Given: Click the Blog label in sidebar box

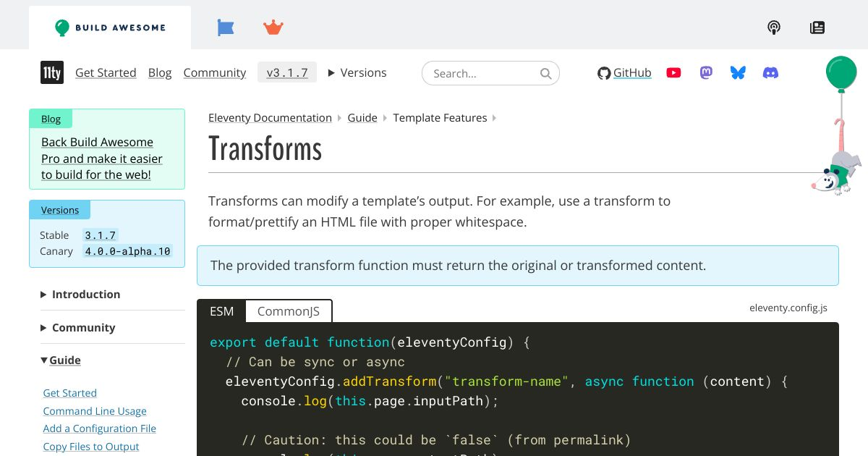Looking at the screenshot, I should [x=51, y=119].
